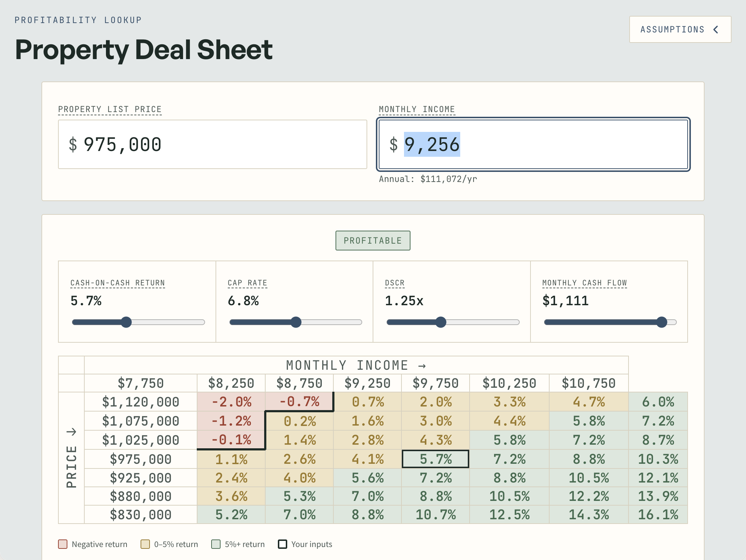
Task: Click the 14.3% return cell
Action: click(589, 515)
